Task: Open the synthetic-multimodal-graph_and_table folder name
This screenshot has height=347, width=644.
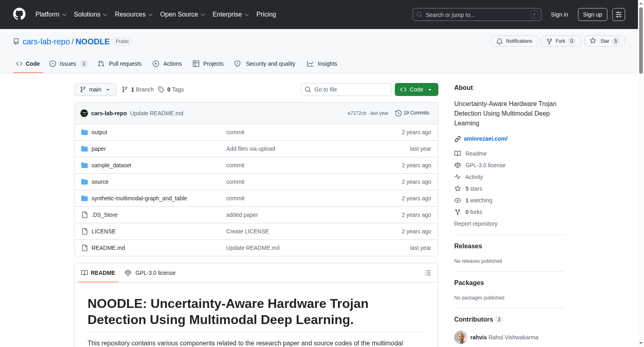Action: [139, 198]
